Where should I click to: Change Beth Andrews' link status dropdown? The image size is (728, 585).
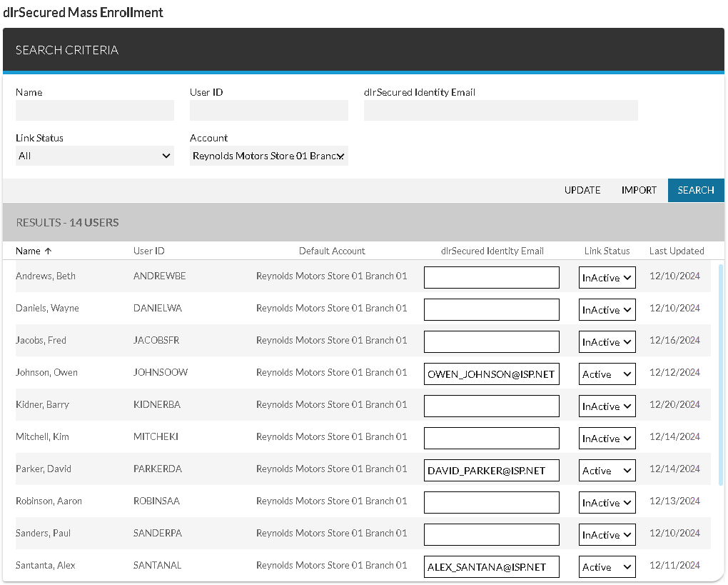(607, 278)
